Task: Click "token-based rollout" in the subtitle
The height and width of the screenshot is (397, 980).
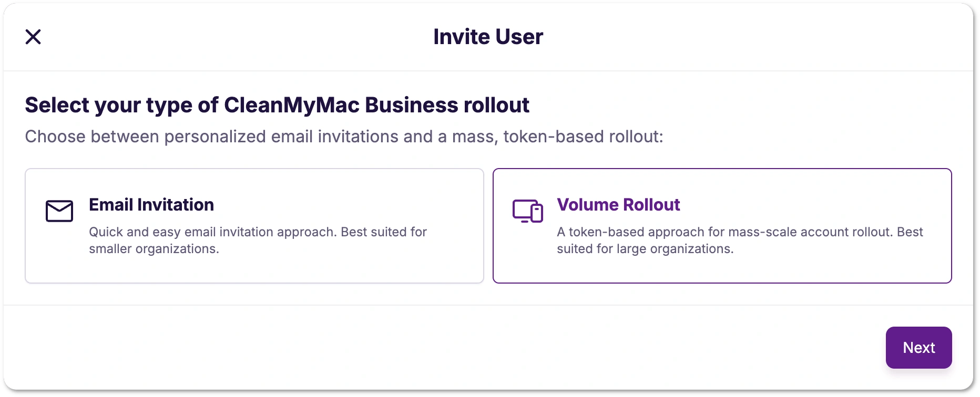Action: click(583, 137)
